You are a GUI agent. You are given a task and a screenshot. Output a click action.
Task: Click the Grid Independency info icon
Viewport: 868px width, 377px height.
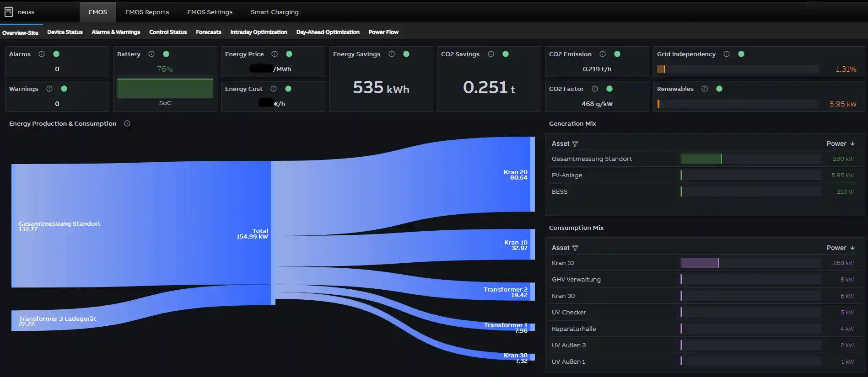[x=727, y=54]
